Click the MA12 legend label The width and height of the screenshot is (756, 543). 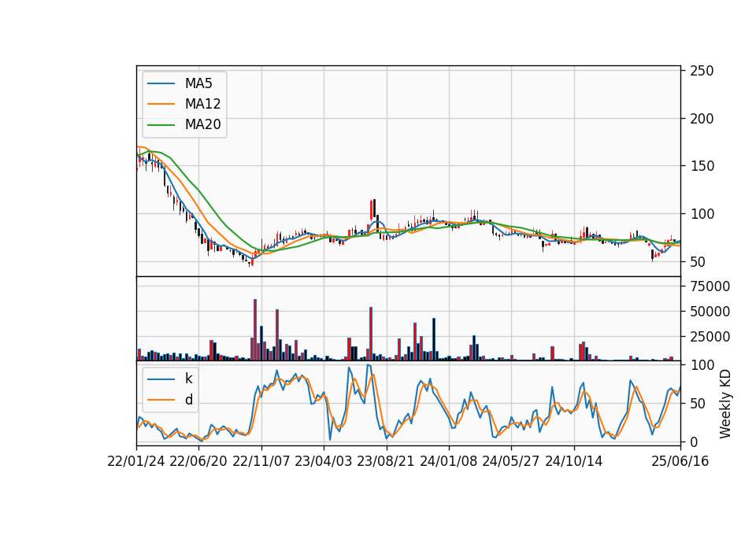click(202, 104)
